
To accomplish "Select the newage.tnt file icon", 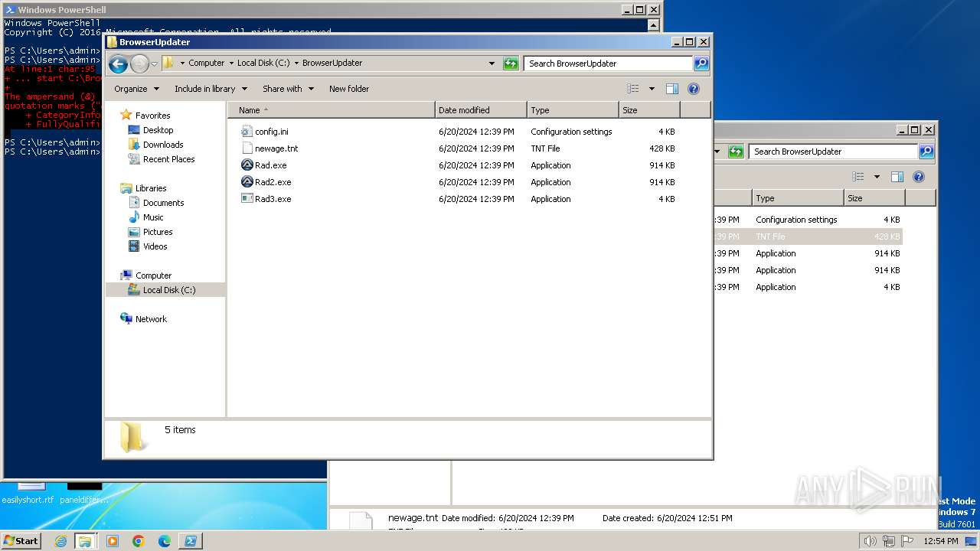I will pos(247,148).
